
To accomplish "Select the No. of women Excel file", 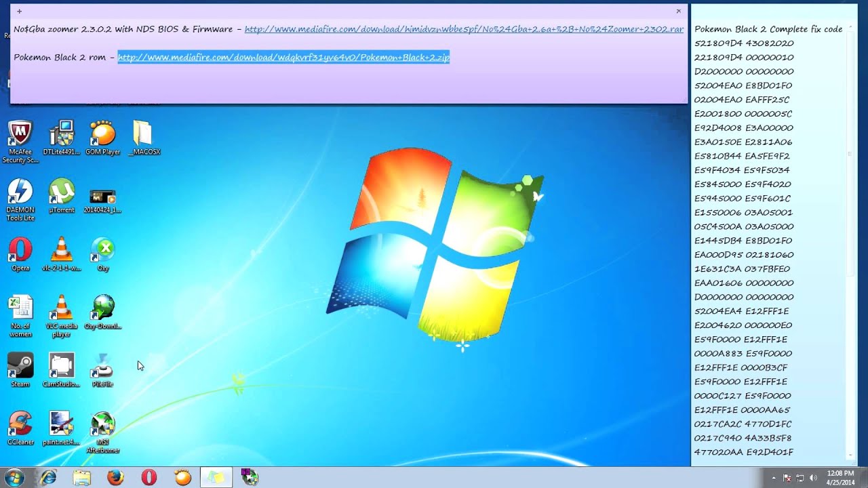I will click(x=20, y=316).
